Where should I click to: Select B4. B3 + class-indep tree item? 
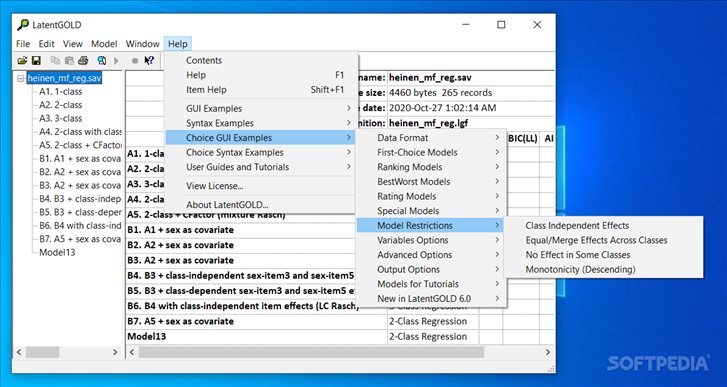pos(80,199)
